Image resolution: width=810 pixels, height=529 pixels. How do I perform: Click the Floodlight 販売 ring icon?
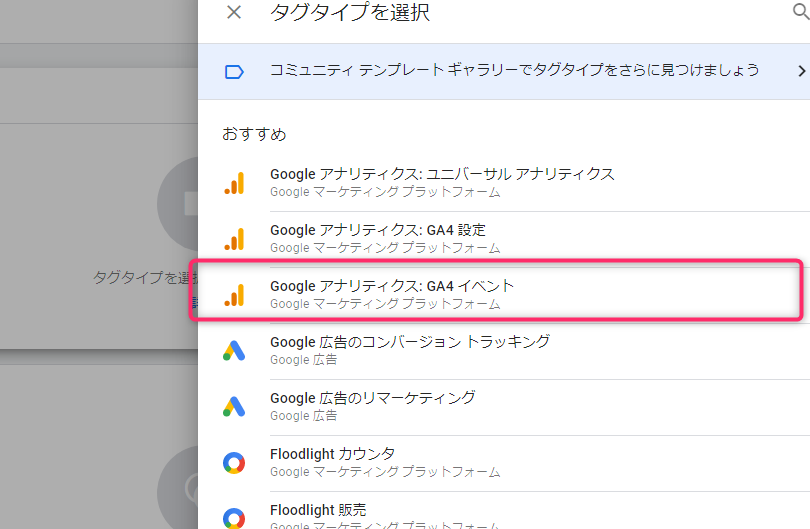(x=234, y=518)
